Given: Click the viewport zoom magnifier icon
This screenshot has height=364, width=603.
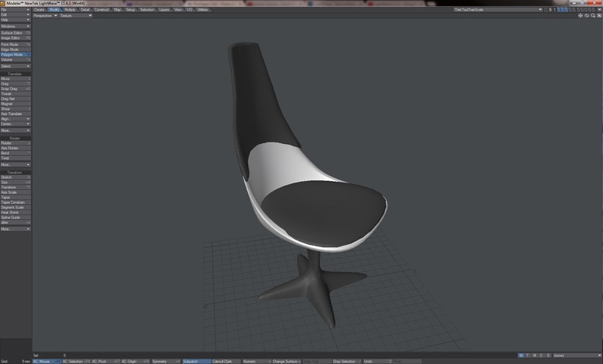Looking at the screenshot, I should point(592,16).
